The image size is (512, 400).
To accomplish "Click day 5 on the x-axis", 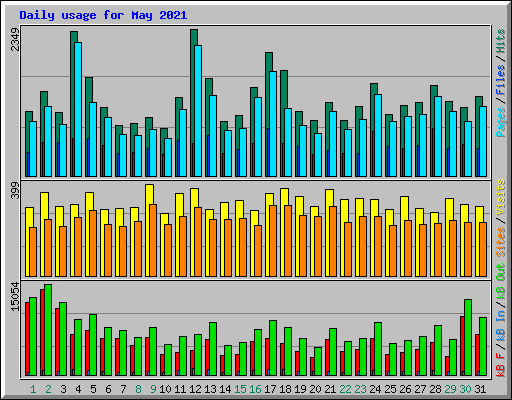I will click(93, 389).
